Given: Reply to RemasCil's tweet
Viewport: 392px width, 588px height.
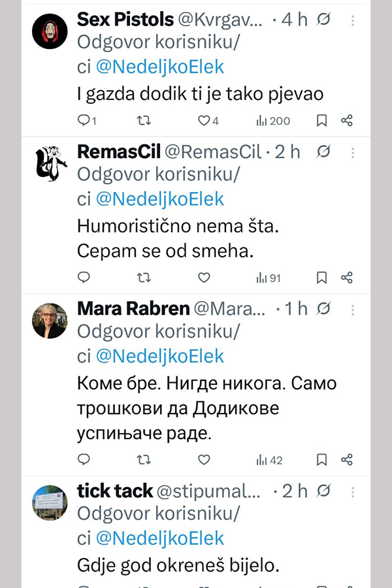Looking at the screenshot, I should coord(84,278).
